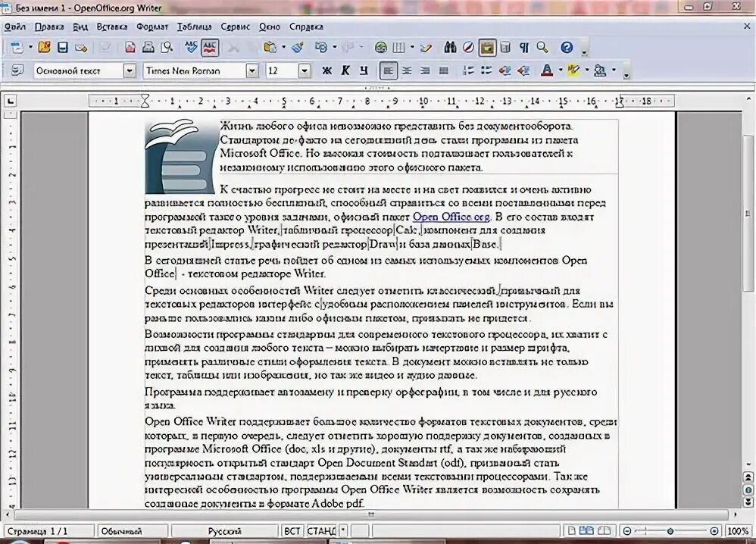756x544 pixels.
Task: Apply Font Color red A swatch
Action: [x=547, y=71]
